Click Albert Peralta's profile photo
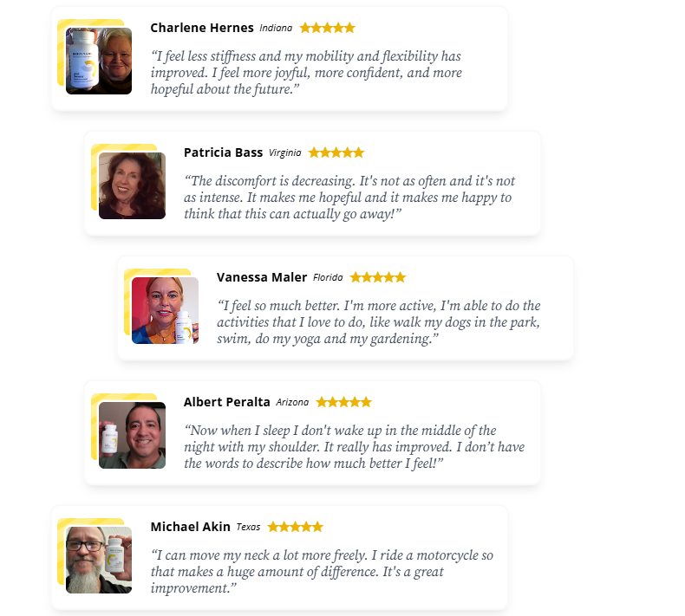 [x=132, y=435]
